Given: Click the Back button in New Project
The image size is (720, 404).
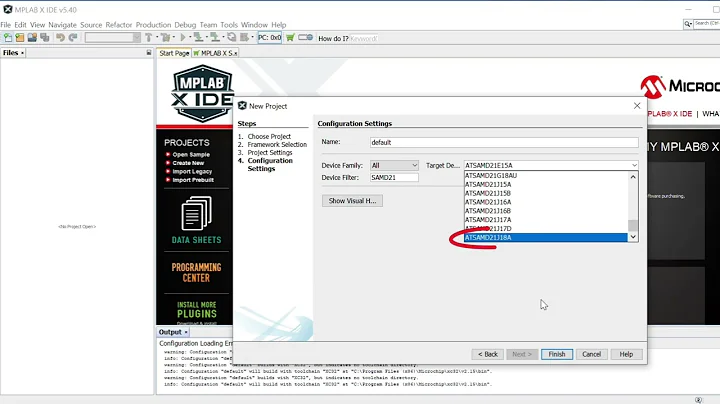Looking at the screenshot, I should coord(487,354).
